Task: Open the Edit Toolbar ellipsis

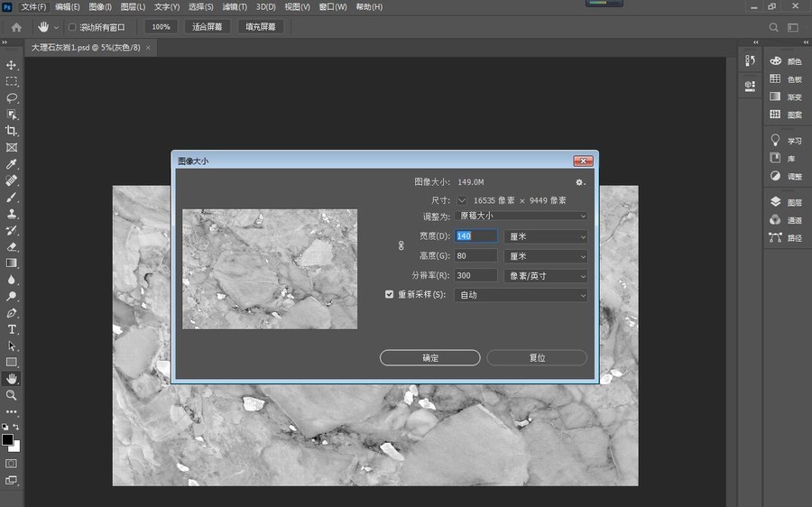Action: 12,411
